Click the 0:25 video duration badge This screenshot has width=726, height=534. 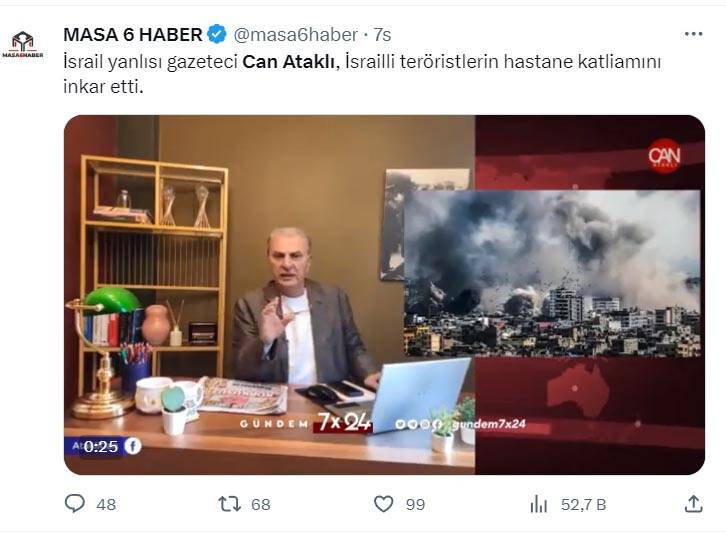click(101, 446)
